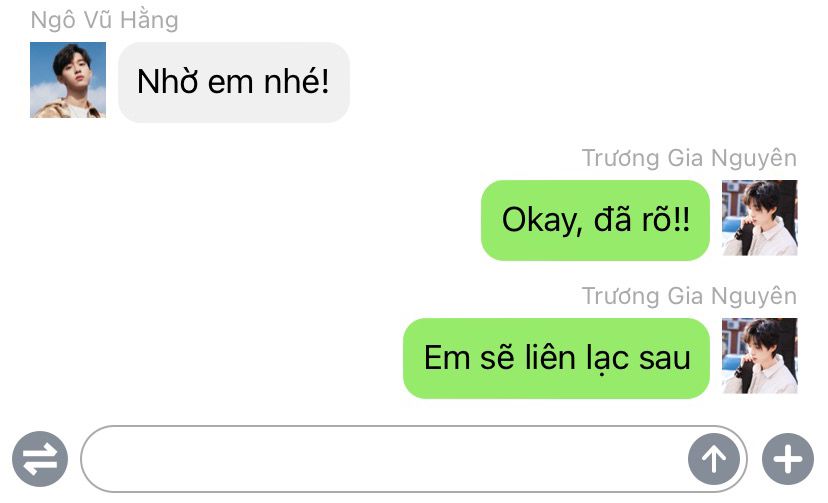Click avatar beside "Okay, đã rõ!!" message
This screenshot has width=828, height=503.
pyautogui.click(x=759, y=217)
